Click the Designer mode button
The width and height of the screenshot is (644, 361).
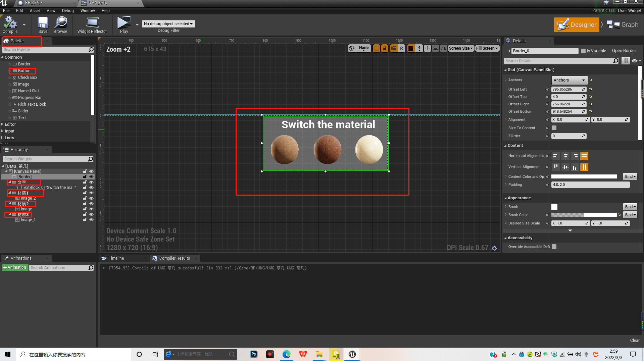(577, 24)
